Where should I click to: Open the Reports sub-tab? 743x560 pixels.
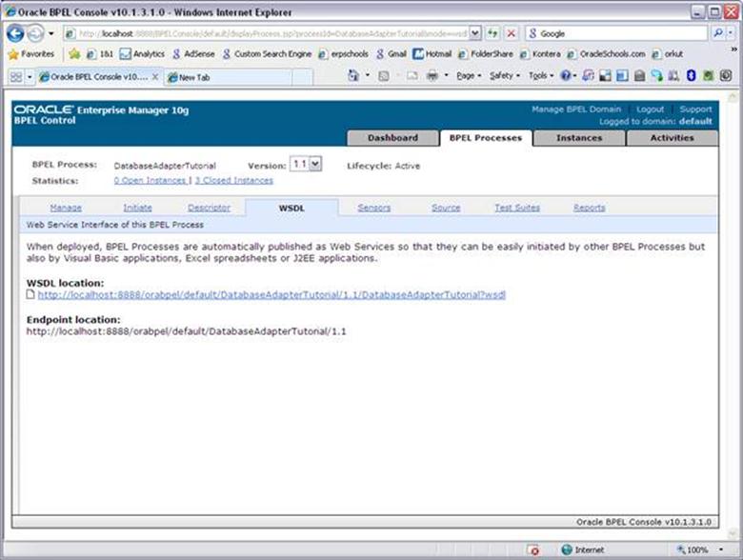click(x=589, y=208)
